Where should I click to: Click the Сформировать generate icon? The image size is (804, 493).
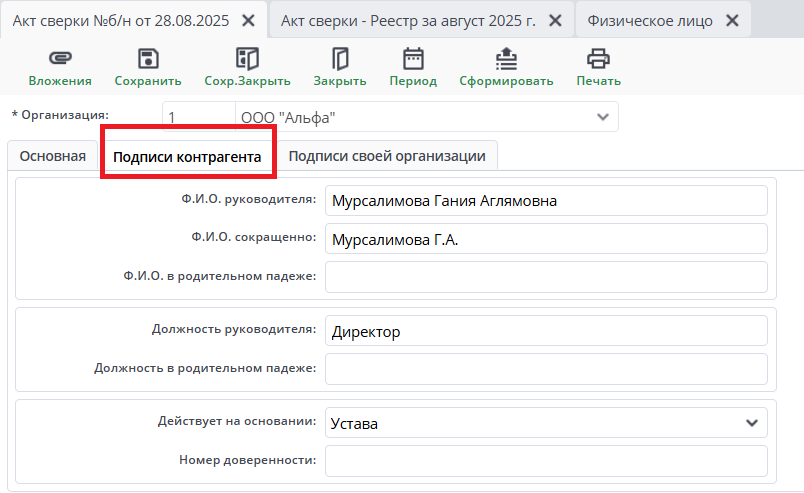[x=506, y=58]
